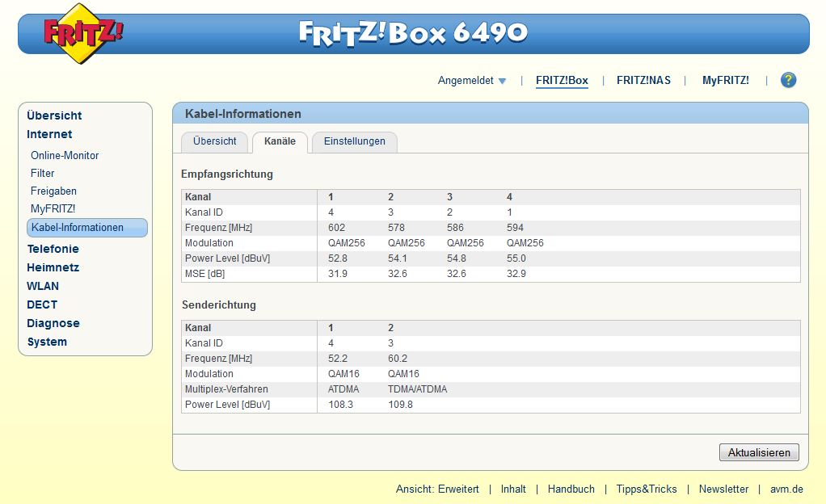The width and height of the screenshot is (826, 504).
Task: Click the Kabel-Informationen panel title
Action: coord(242,114)
